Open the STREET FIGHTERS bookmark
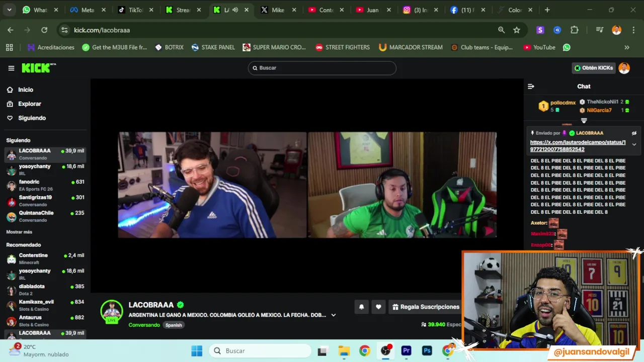The height and width of the screenshot is (362, 644). coord(342,47)
